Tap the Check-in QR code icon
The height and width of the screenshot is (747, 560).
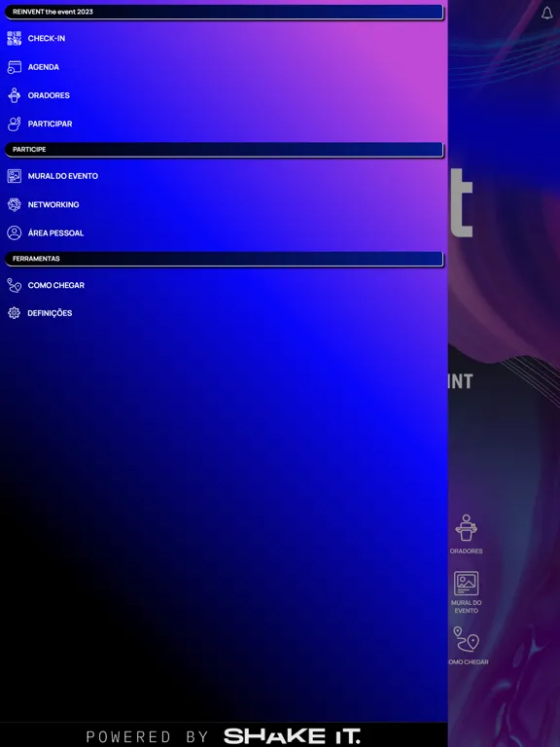(15, 38)
